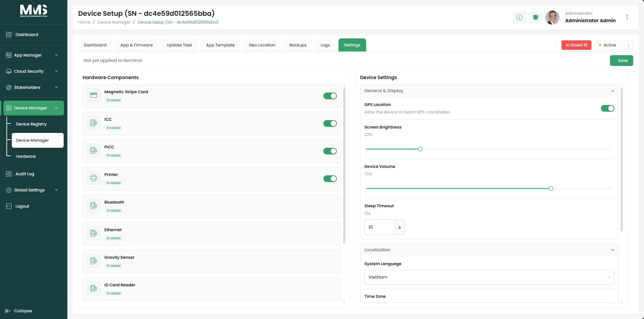The height and width of the screenshot is (319, 644).
Task: Click the Magnetic Stripe Card icon
Action: [94, 95]
